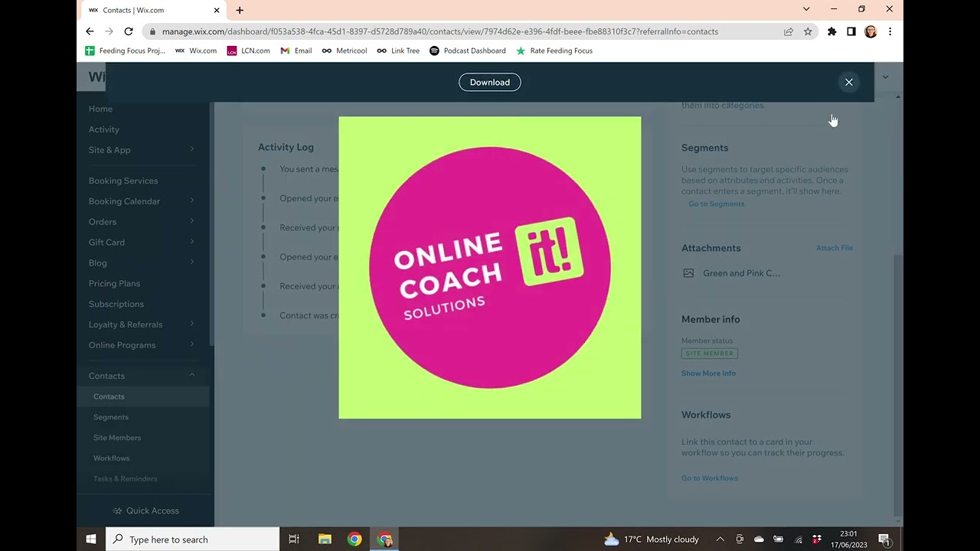Open the Metricool bookmark
Viewport: 980px width, 551px height.
pyautogui.click(x=345, y=51)
